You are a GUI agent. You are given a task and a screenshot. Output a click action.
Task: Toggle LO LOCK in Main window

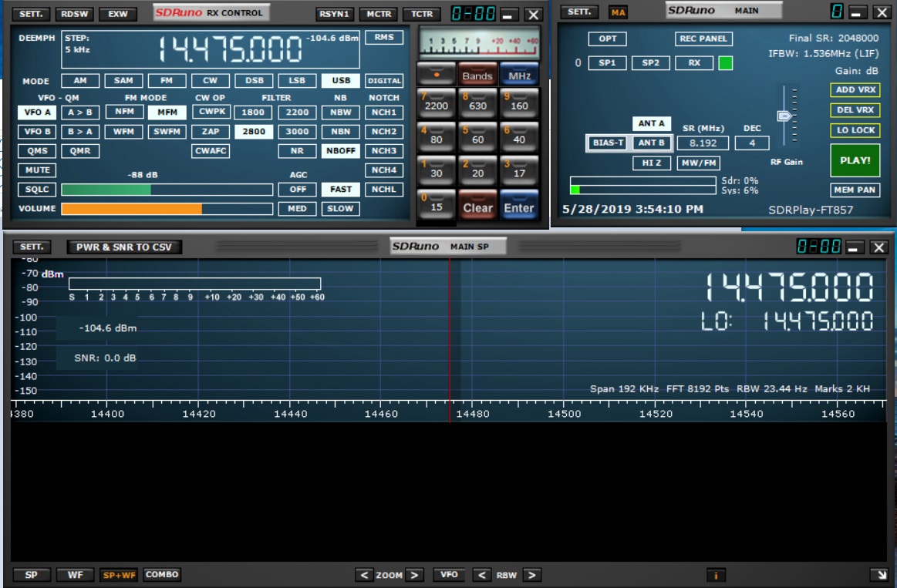(x=855, y=130)
